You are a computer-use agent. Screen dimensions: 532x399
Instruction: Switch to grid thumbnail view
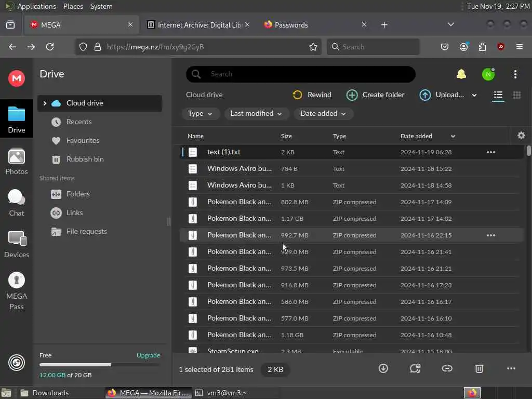[517, 95]
